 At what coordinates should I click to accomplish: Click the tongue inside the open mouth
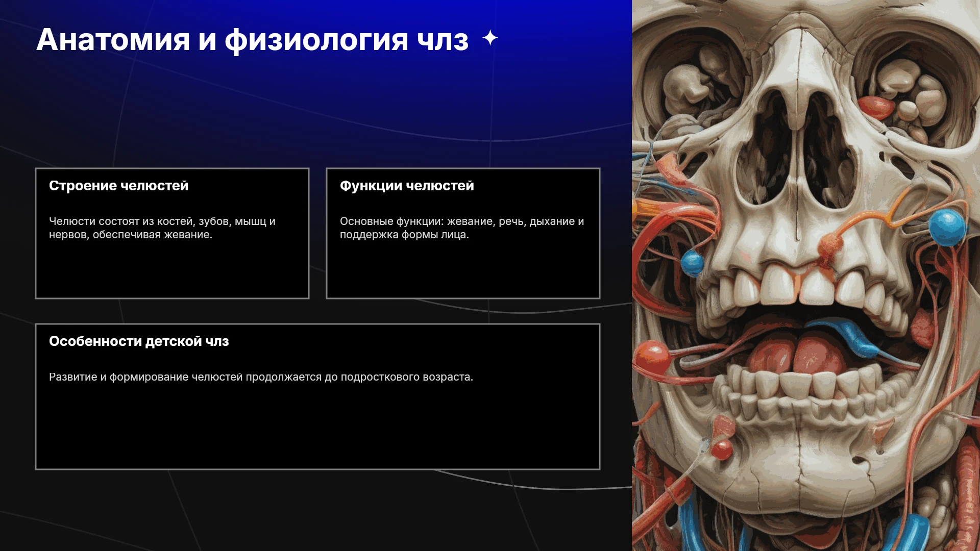(795, 352)
